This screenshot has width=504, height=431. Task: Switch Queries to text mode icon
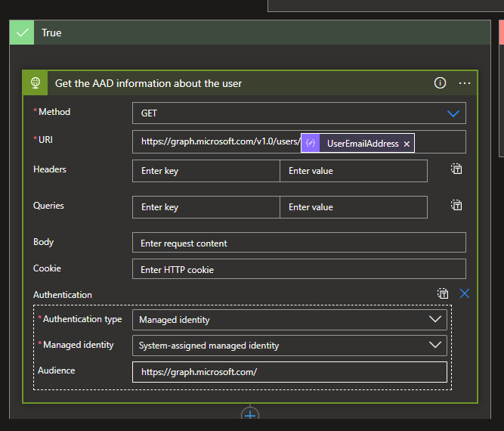[456, 205]
